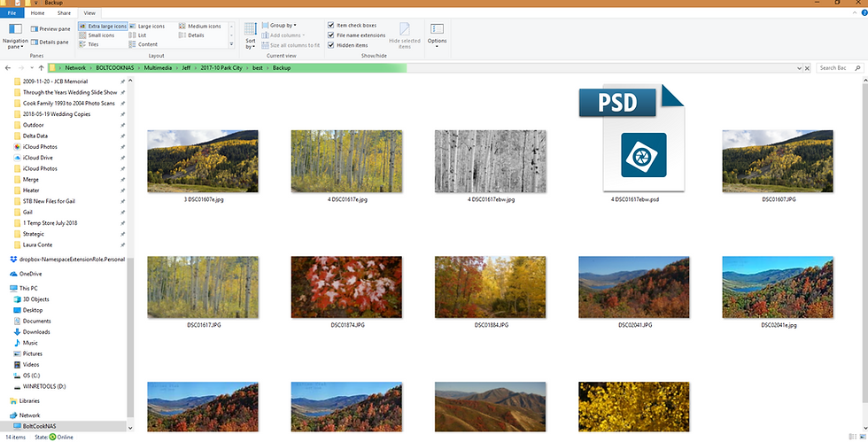Switch layout to Large icons
The height and width of the screenshot is (442, 868).
click(147, 26)
